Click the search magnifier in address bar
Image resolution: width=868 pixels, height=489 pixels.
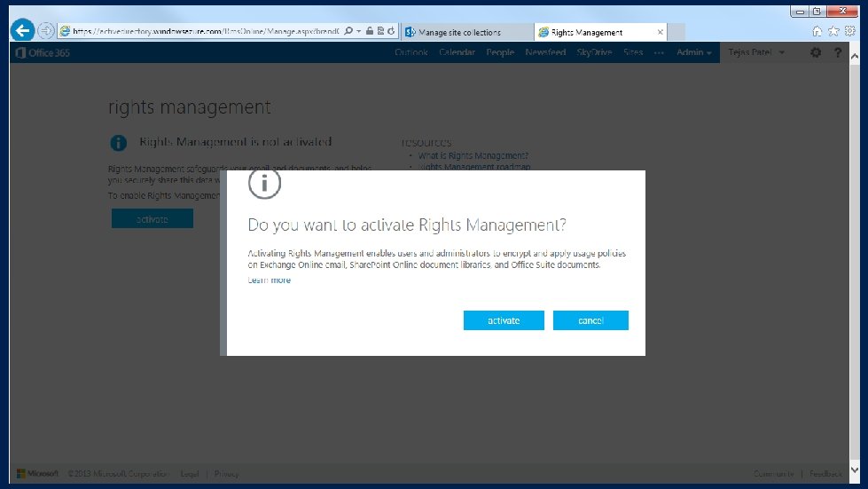(x=348, y=31)
